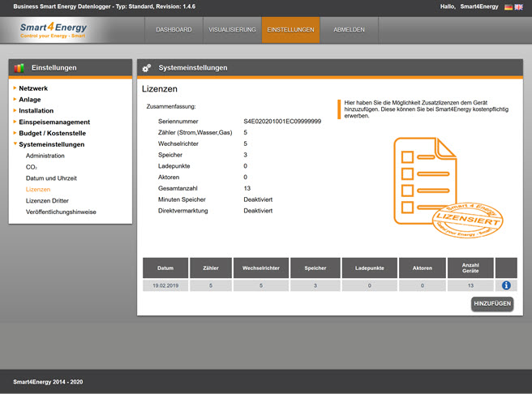
Task: Click the Smart4Energy logo
Action: tap(54, 30)
